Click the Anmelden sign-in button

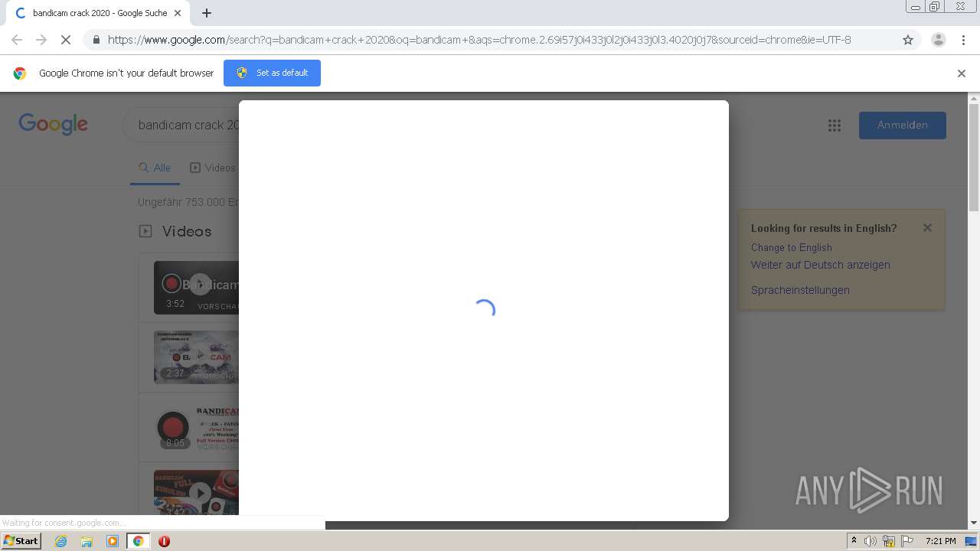(903, 126)
